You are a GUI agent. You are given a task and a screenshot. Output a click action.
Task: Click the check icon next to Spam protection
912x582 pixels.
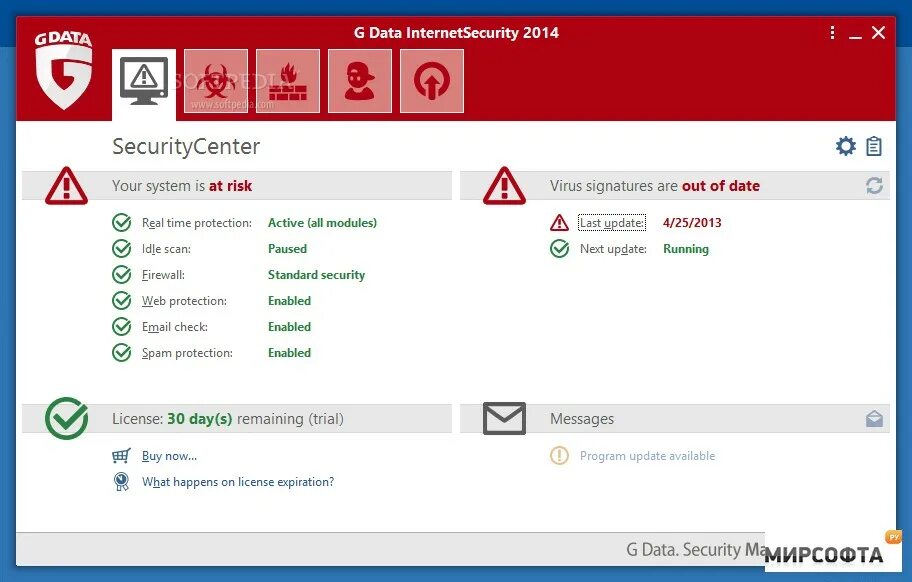(x=122, y=352)
